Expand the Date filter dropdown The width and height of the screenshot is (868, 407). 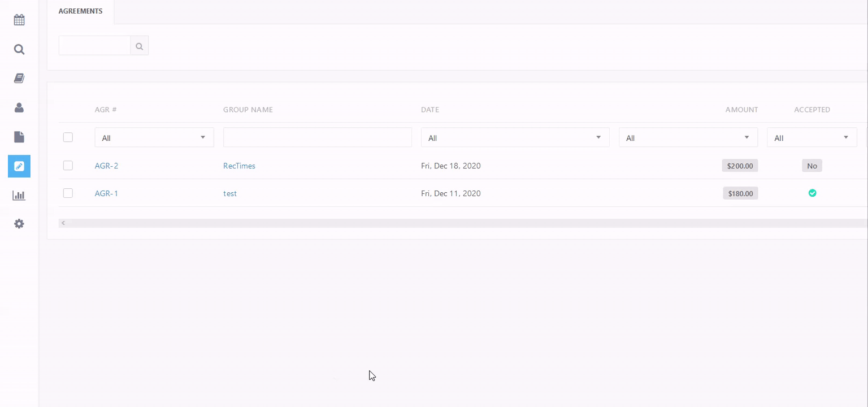click(515, 138)
